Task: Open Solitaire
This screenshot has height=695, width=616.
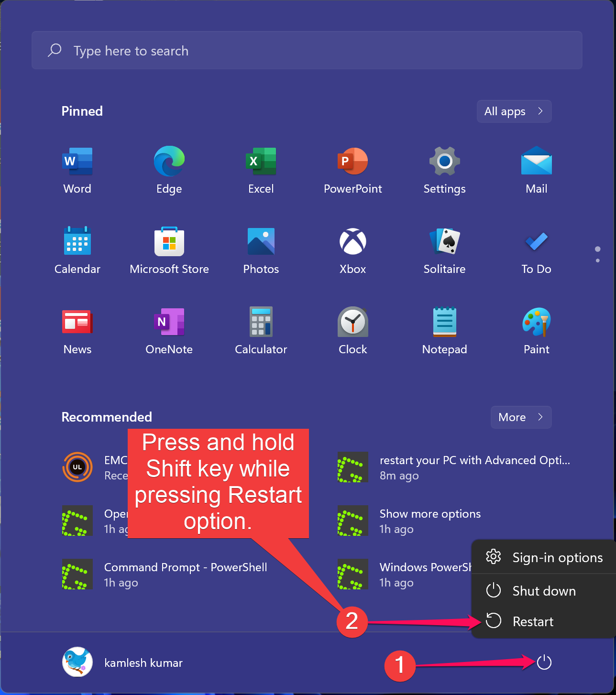Action: tap(445, 251)
